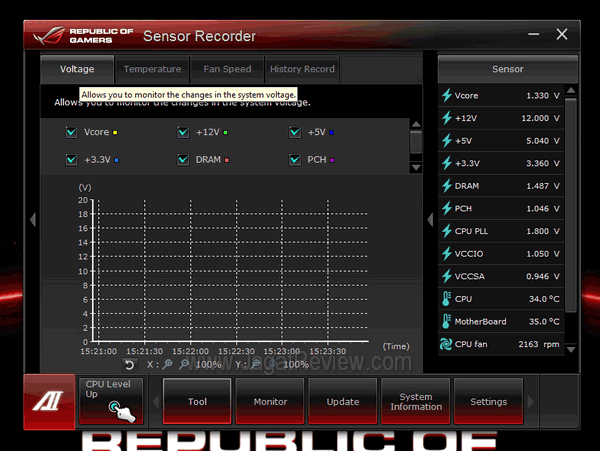600x451 pixels.
Task: Zoom out on the X axis
Action: point(184,365)
